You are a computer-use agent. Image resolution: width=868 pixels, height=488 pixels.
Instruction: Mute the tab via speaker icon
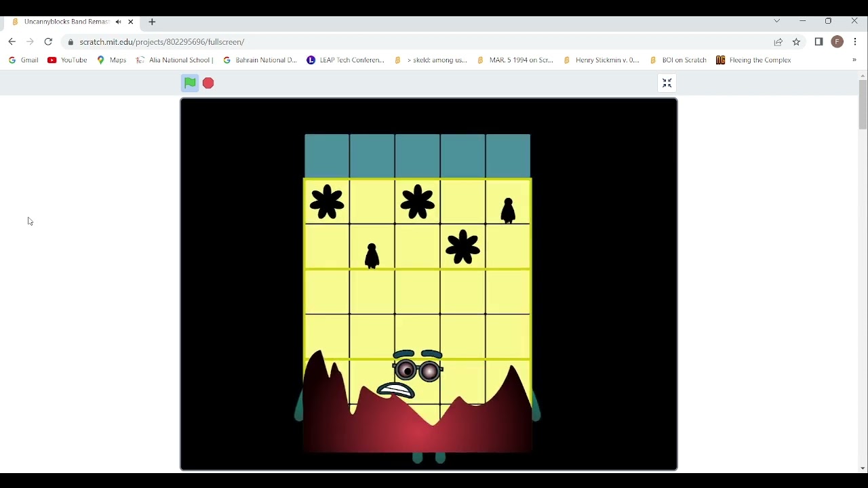pos(119,22)
